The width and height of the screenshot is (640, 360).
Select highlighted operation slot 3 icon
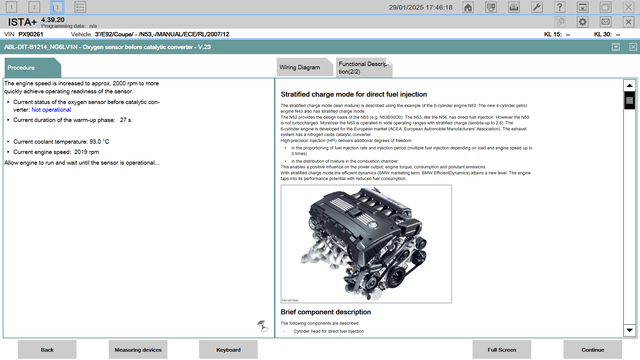[x=57, y=7]
